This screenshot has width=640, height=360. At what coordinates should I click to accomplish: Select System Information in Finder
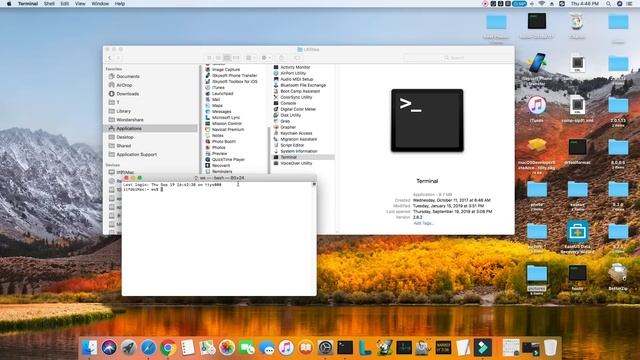(298, 151)
